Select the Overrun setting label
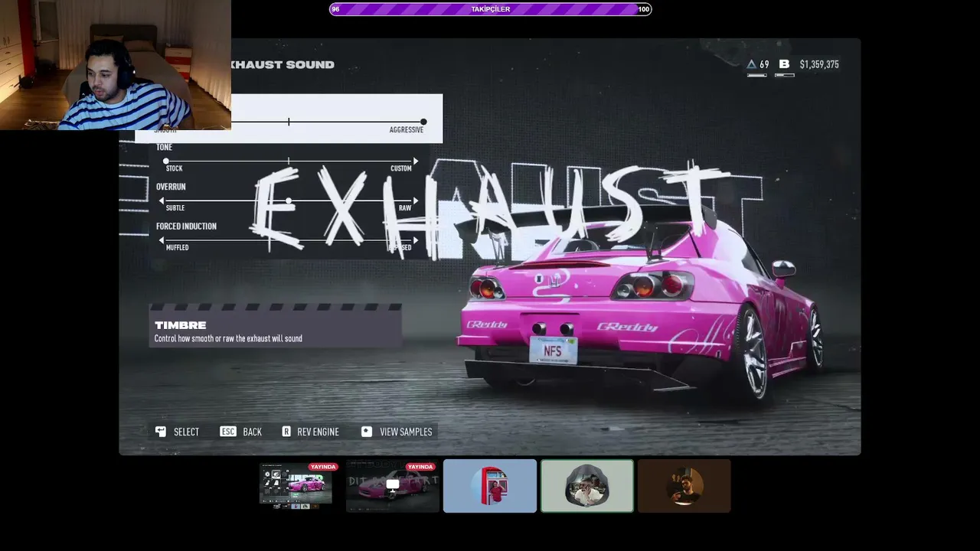Image resolution: width=980 pixels, height=551 pixels. [171, 187]
